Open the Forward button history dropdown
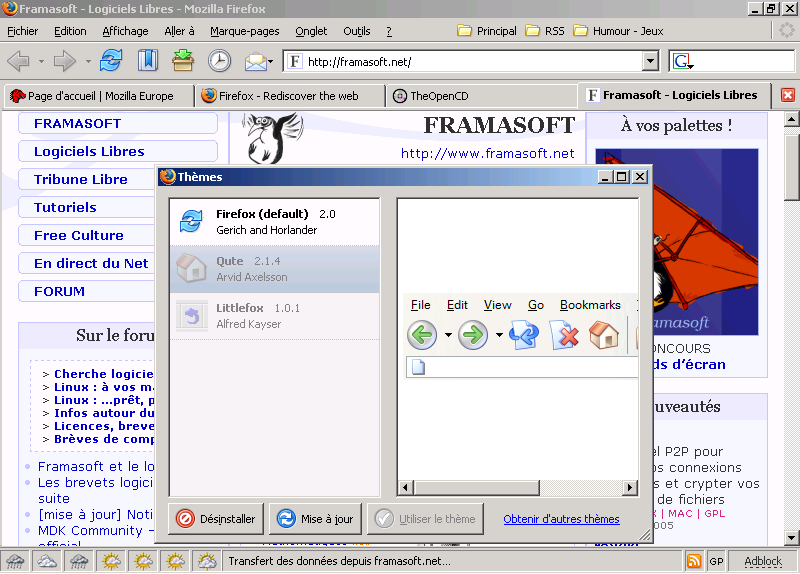Viewport: 800px width, 574px height. click(x=88, y=62)
